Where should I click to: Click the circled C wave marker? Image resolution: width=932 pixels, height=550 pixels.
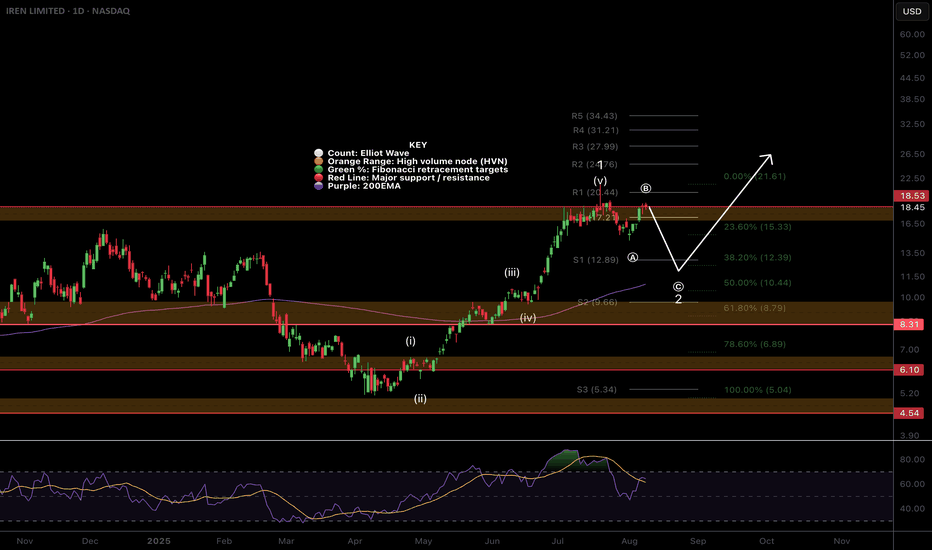pos(678,287)
